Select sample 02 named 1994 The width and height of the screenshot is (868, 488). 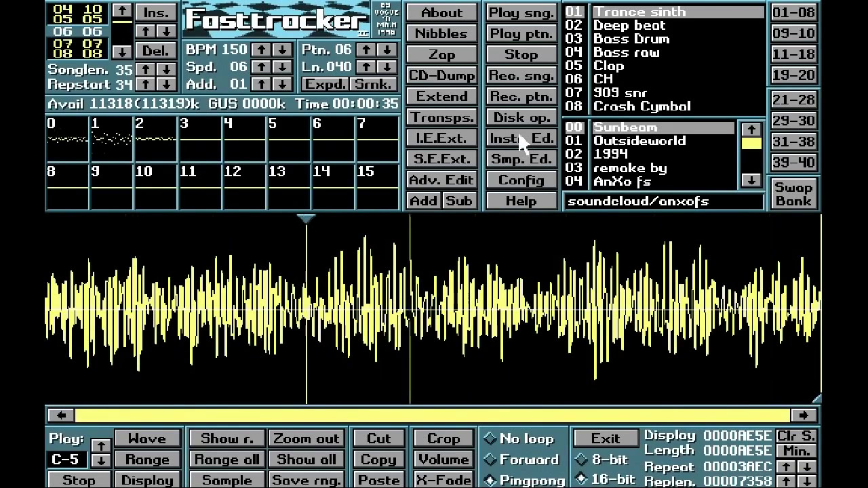[650, 154]
